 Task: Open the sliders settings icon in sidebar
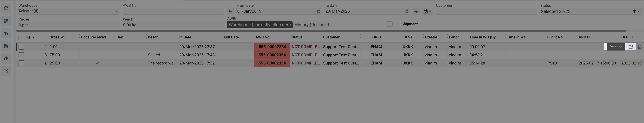tap(6, 21)
